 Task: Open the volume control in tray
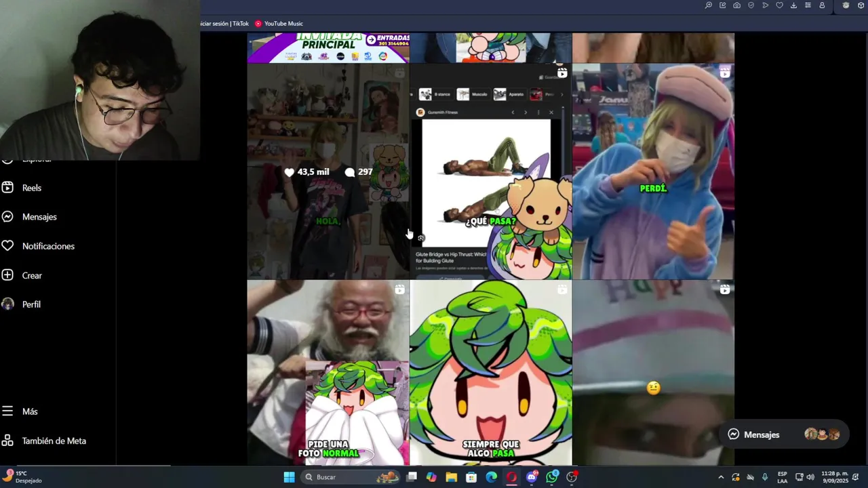(x=810, y=477)
